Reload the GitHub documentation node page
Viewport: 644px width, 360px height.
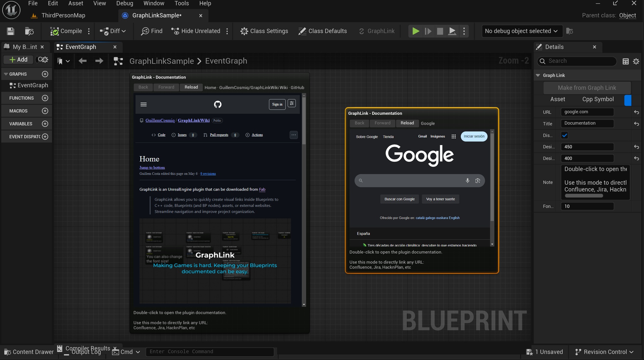click(191, 87)
